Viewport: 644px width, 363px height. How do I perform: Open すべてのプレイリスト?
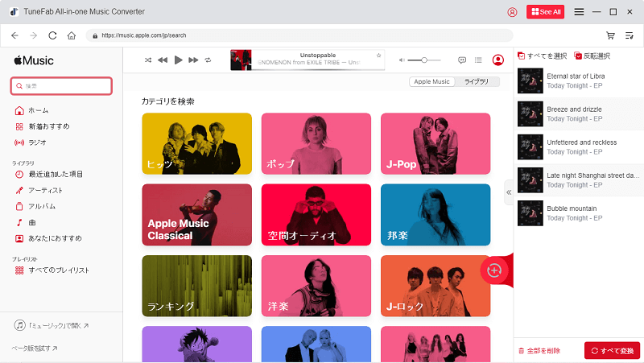[52, 270]
